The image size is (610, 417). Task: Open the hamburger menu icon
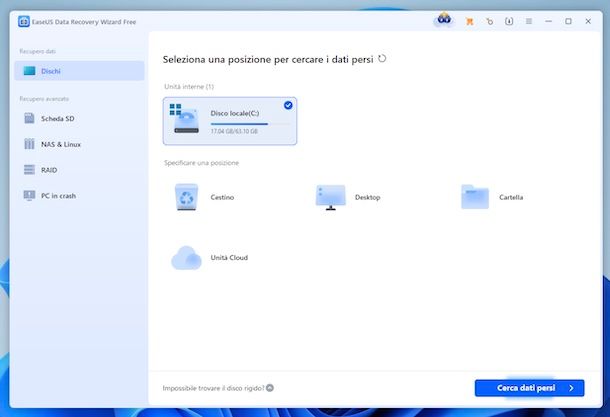pyautogui.click(x=529, y=21)
